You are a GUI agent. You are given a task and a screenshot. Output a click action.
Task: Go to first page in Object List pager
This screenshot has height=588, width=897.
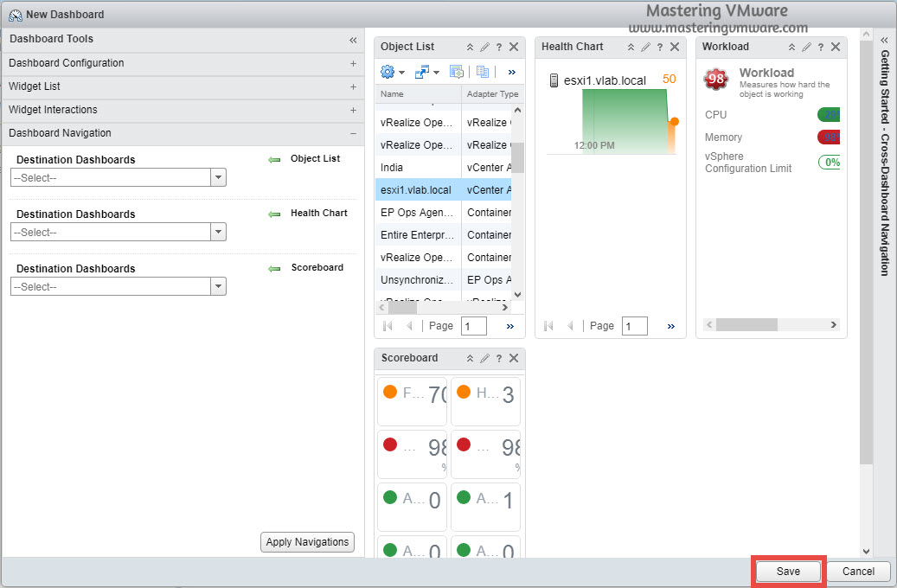[x=388, y=326]
